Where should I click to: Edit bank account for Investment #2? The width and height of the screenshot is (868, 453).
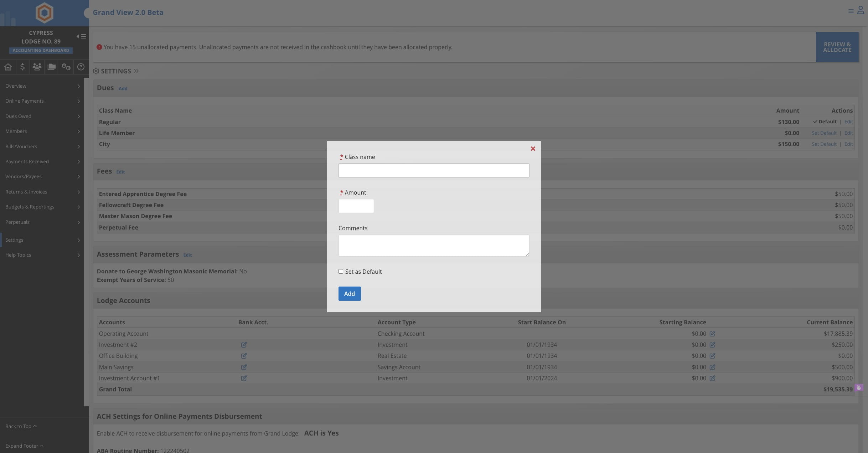(244, 345)
